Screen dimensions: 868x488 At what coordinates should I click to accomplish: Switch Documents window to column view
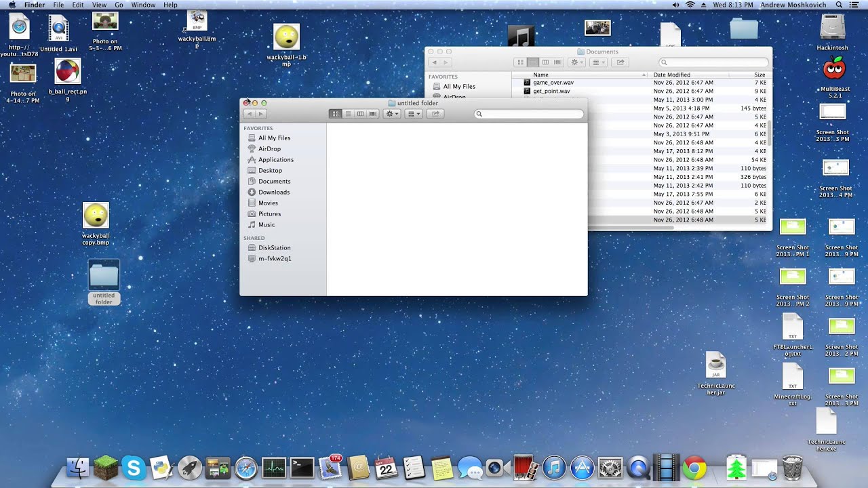coord(545,62)
